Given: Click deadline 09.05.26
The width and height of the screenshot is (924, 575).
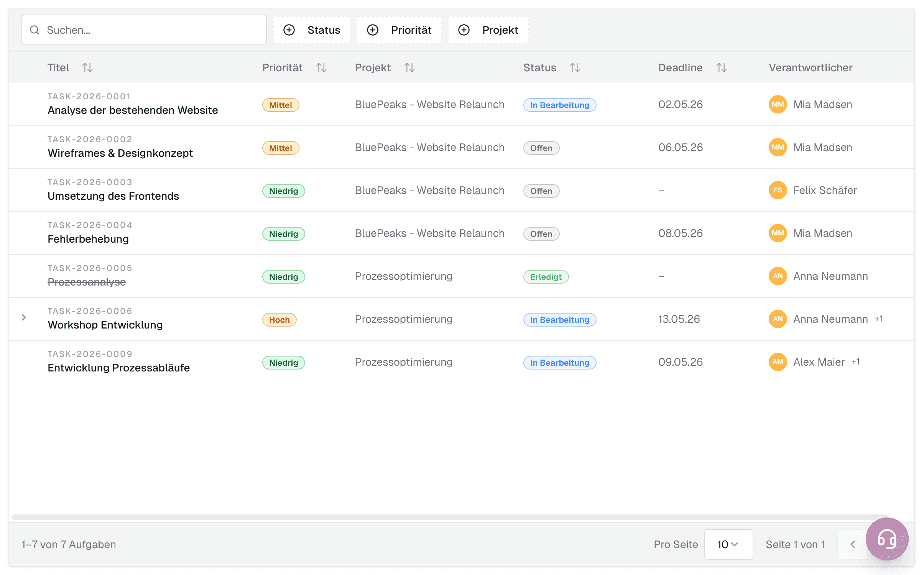Looking at the screenshot, I should click(x=681, y=362).
